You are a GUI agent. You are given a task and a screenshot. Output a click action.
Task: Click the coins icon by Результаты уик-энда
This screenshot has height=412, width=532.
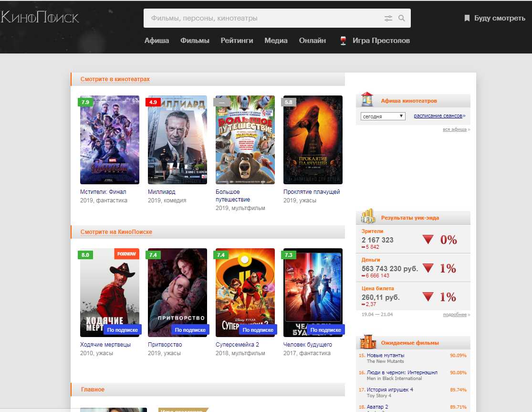(368, 216)
